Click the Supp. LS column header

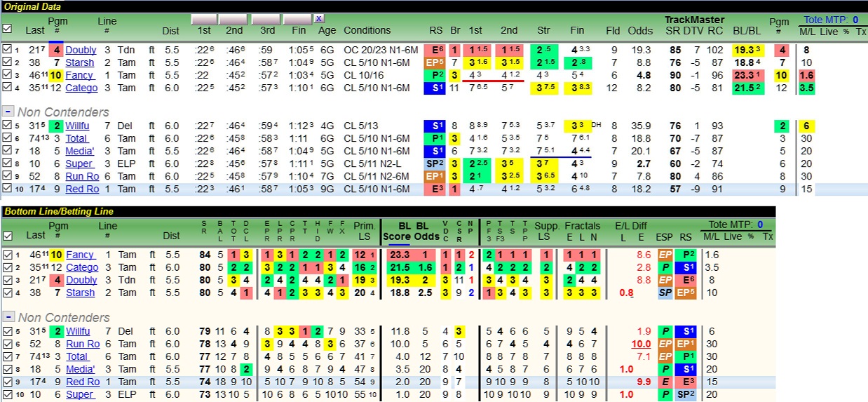tap(548, 230)
